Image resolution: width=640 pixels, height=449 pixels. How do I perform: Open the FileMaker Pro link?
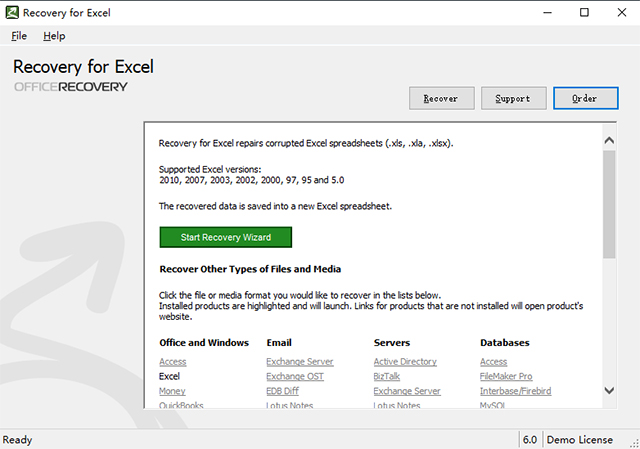[x=506, y=376]
